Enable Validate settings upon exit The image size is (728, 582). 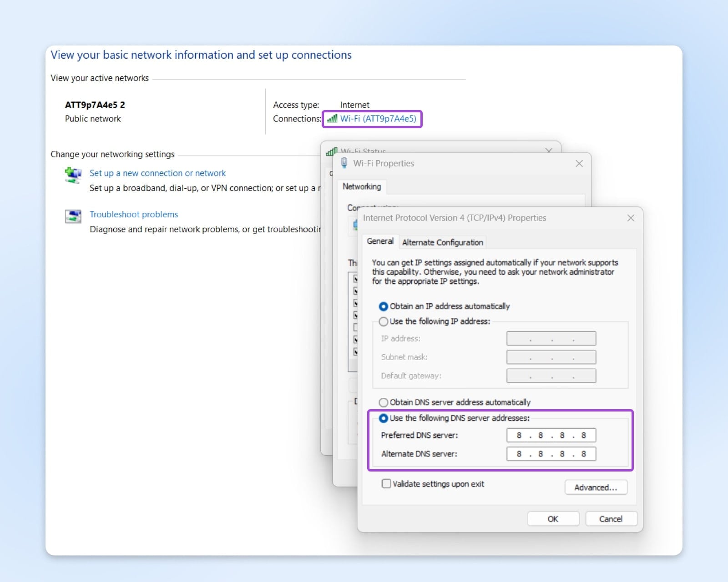(386, 483)
